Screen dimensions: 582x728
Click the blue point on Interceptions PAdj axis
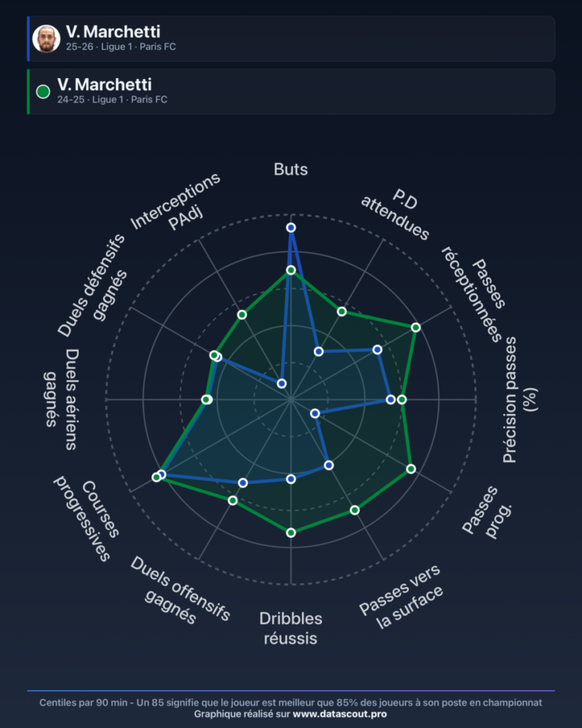(281, 383)
